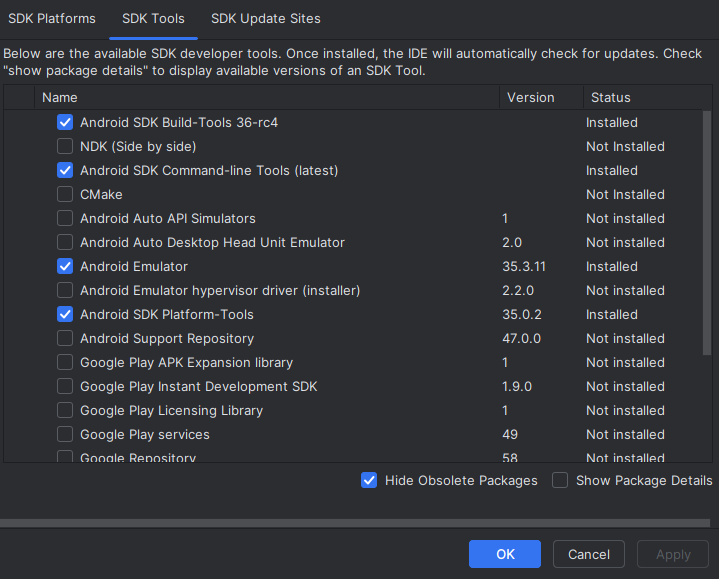Click the OK button
The image size is (719, 579).
coord(505,554)
